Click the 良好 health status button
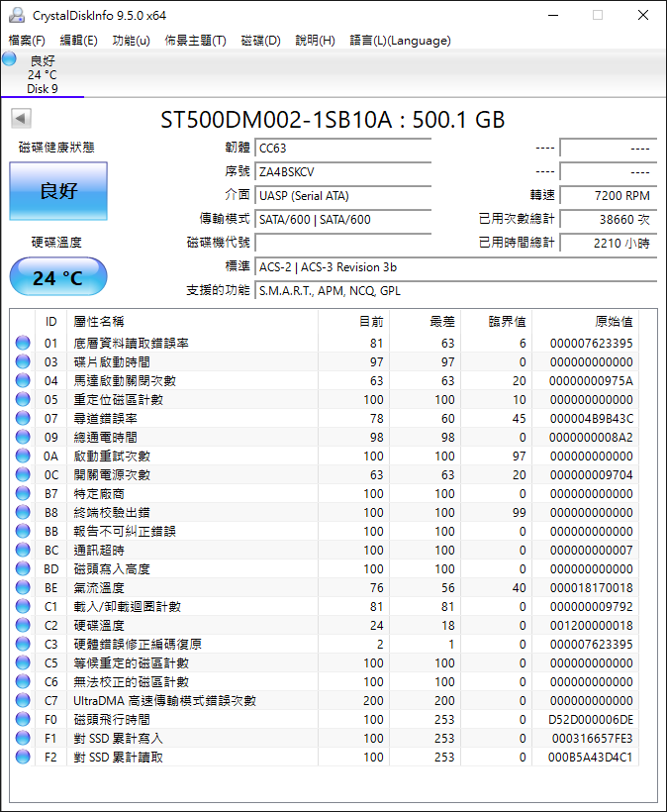The image size is (667, 812). pos(58,191)
